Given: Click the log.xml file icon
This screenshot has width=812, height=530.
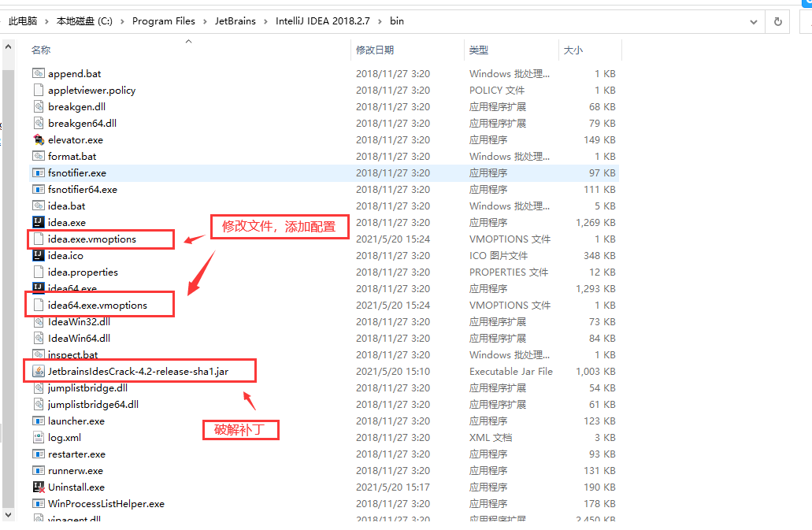Looking at the screenshot, I should point(39,438).
